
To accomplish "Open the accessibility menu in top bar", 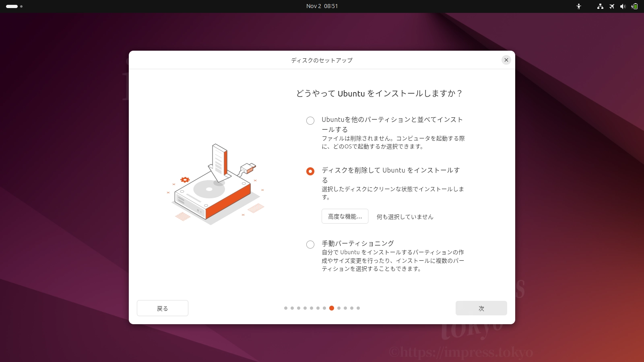I will coord(579,6).
